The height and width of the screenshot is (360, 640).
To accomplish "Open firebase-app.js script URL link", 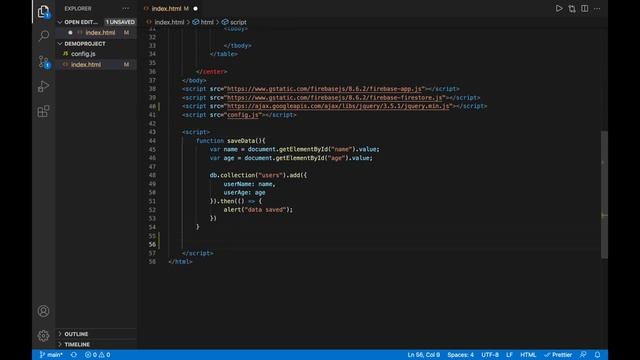I will click(324, 89).
